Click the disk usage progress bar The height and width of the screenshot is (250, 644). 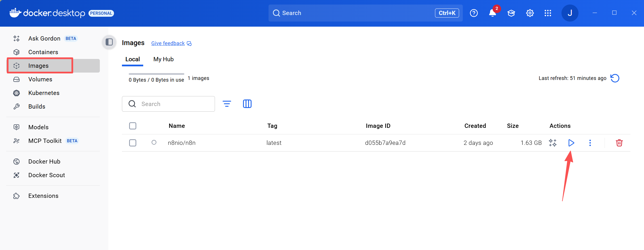[x=157, y=74]
